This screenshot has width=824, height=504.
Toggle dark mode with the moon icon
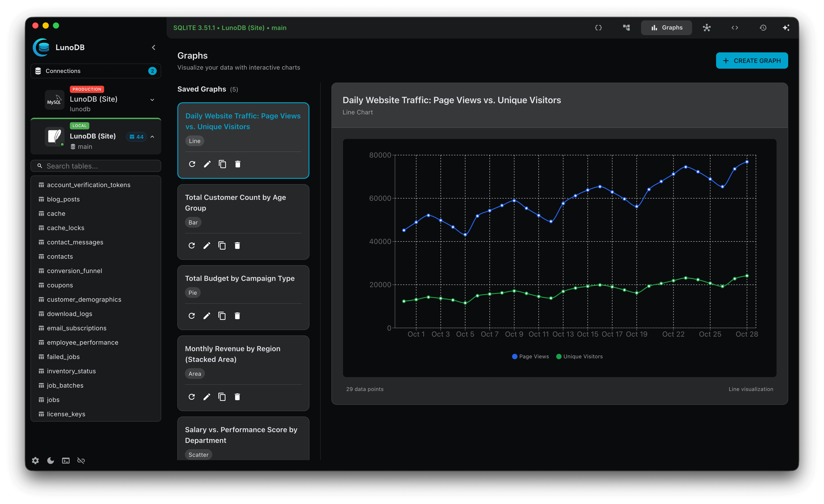click(51, 460)
